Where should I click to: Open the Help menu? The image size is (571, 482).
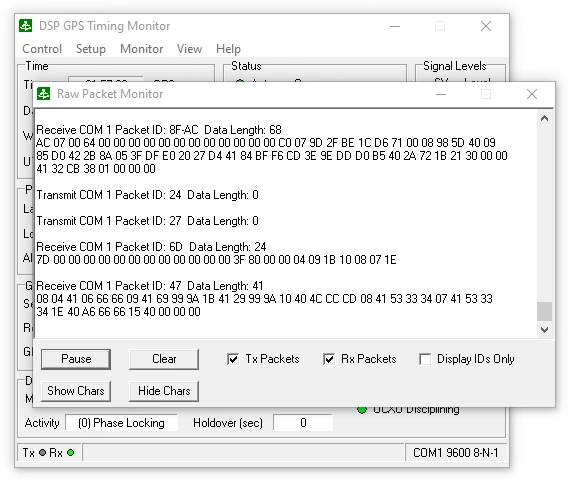(x=228, y=49)
